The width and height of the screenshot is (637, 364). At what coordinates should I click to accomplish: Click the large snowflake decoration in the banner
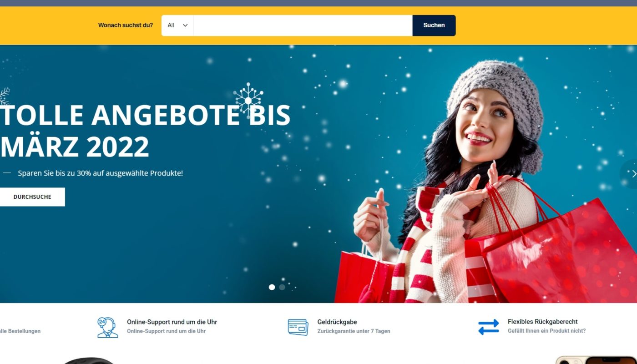(x=248, y=99)
